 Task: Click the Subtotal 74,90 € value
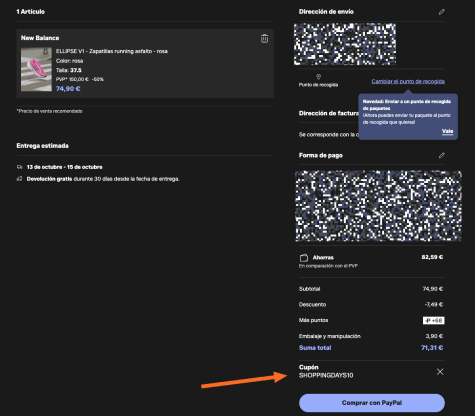[x=433, y=289]
